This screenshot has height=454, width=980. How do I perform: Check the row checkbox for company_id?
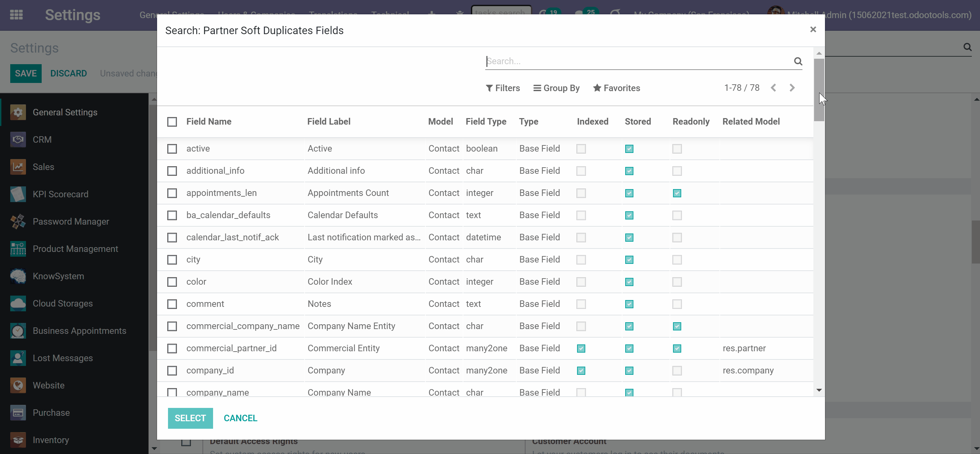pos(172,370)
